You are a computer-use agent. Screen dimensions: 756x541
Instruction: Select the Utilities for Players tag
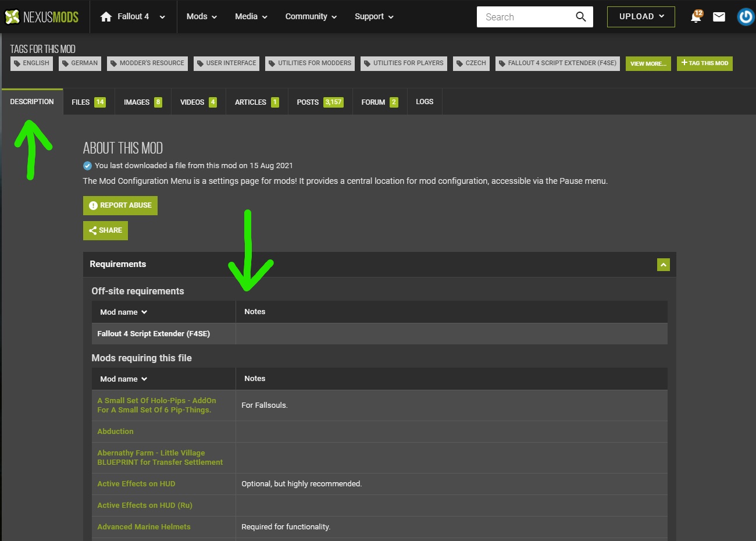coord(404,63)
